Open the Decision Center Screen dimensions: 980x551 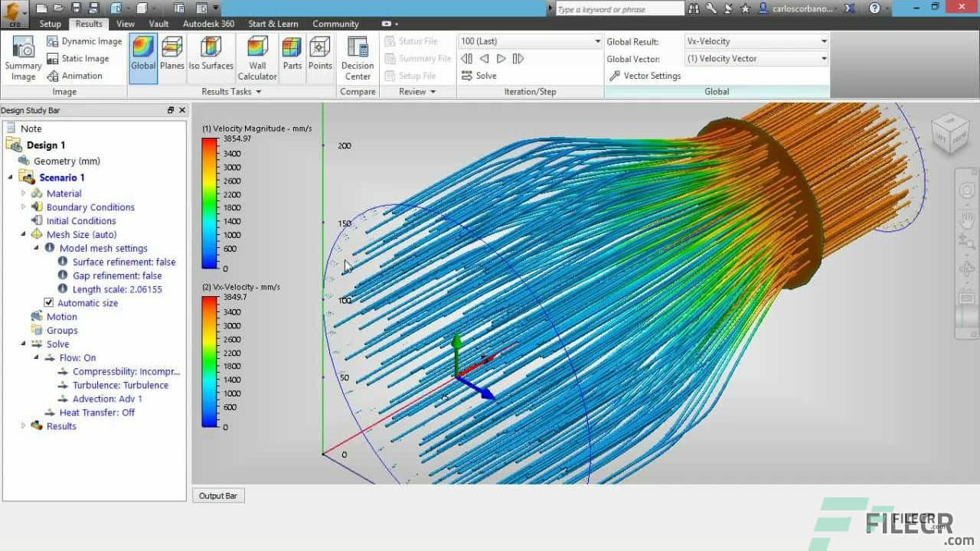click(356, 57)
